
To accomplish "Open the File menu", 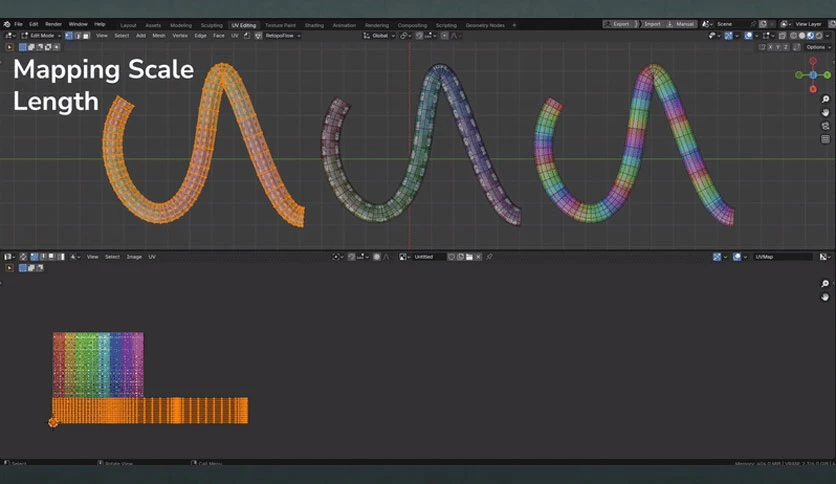I will [x=19, y=25].
